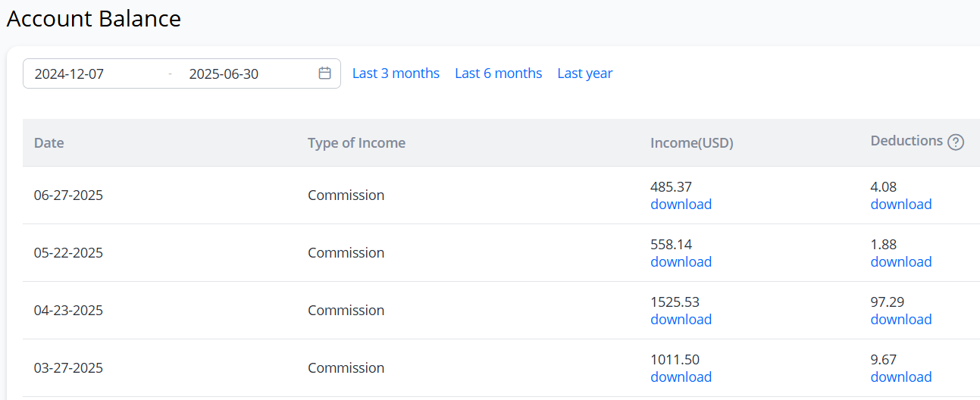Download the 1011.50 income statement
Image resolution: width=980 pixels, height=400 pixels.
[x=681, y=377]
